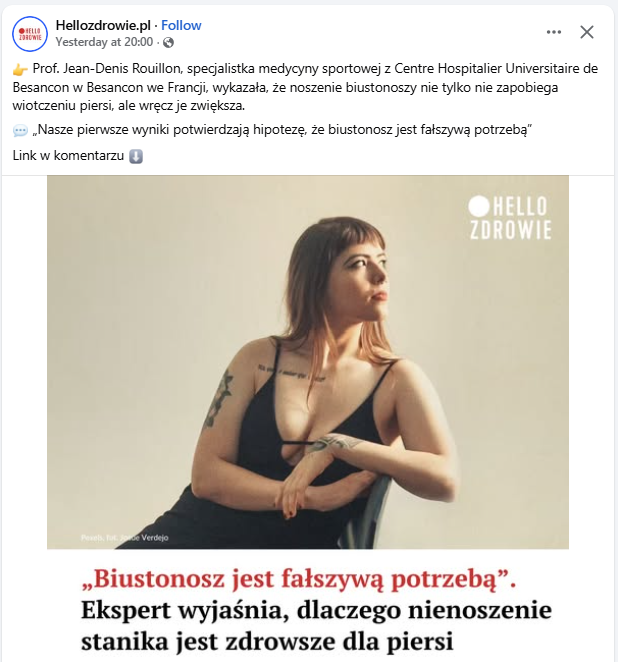This screenshot has width=618, height=662.
Task: Click the name Prof. Jean-Denis Rouillon
Action: tap(108, 68)
